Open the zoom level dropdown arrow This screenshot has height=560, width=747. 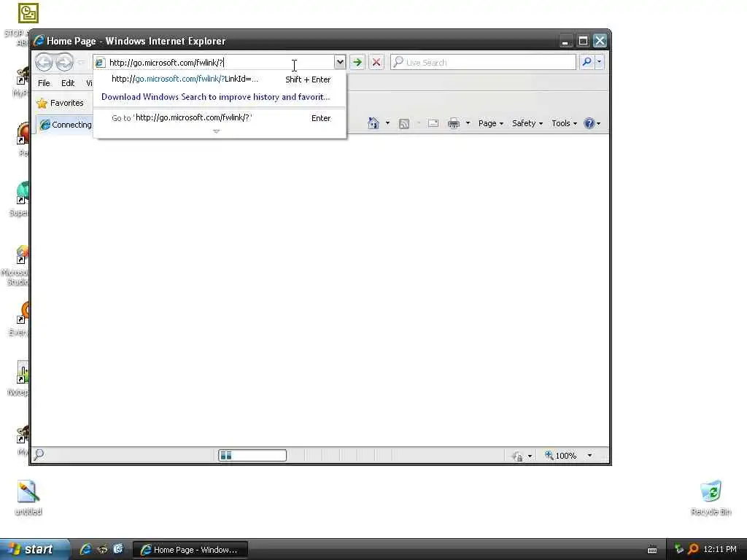[589, 456]
